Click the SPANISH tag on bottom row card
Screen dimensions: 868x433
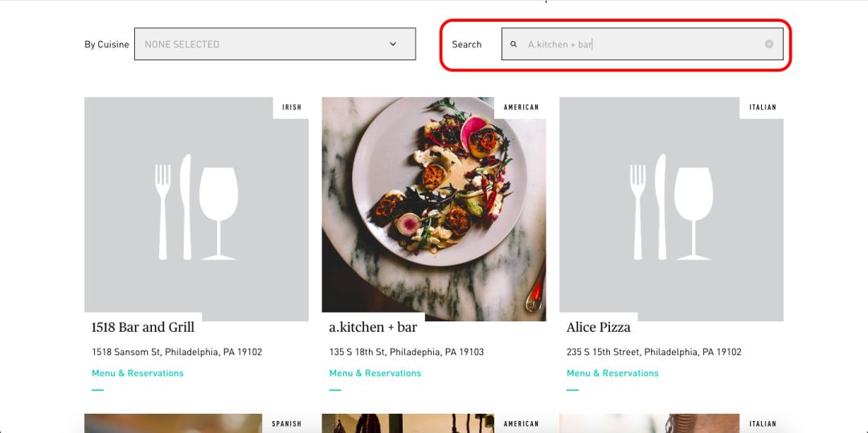point(286,423)
